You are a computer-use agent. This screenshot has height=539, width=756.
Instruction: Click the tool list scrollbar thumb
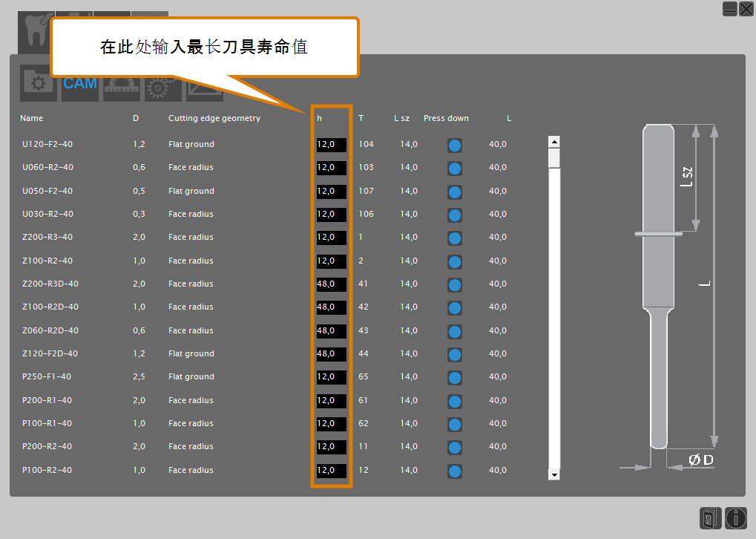click(x=554, y=158)
